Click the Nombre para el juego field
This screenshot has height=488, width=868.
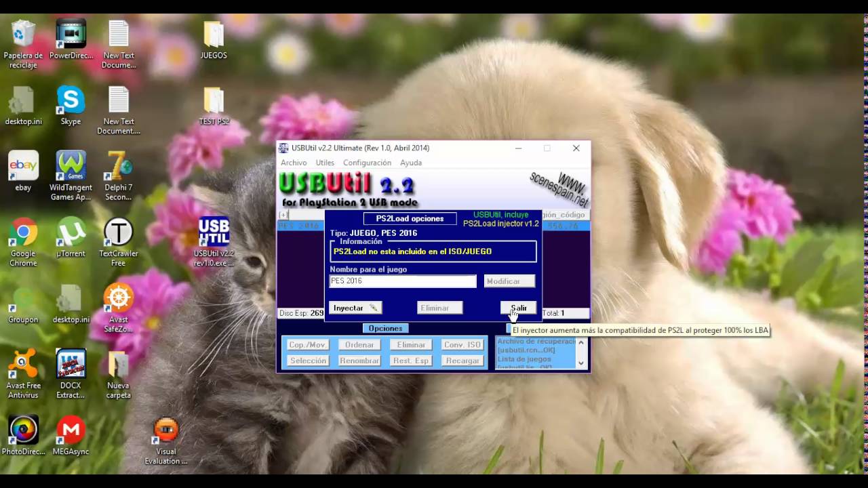pyautogui.click(x=403, y=281)
